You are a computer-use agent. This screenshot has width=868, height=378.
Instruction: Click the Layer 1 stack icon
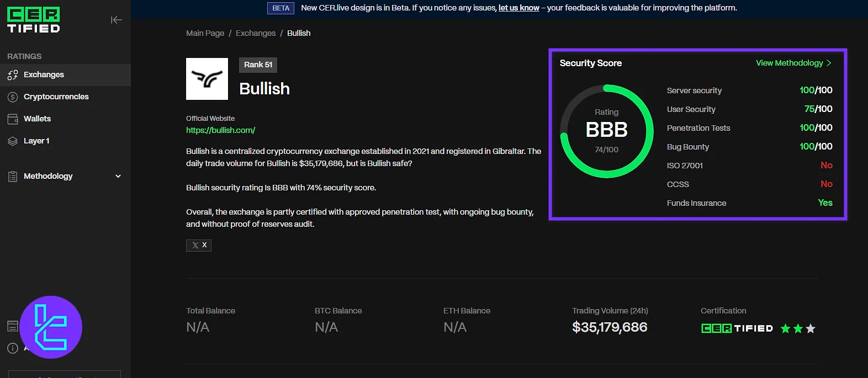click(x=13, y=141)
